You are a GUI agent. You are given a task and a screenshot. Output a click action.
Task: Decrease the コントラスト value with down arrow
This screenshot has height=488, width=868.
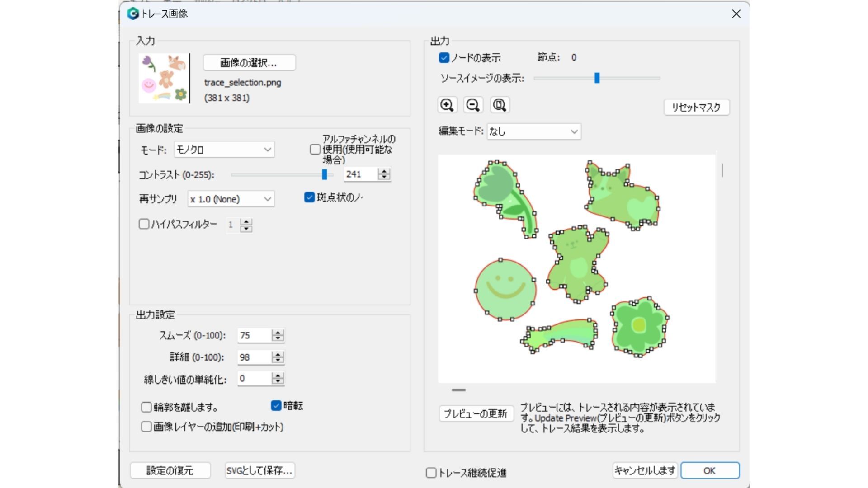click(384, 177)
